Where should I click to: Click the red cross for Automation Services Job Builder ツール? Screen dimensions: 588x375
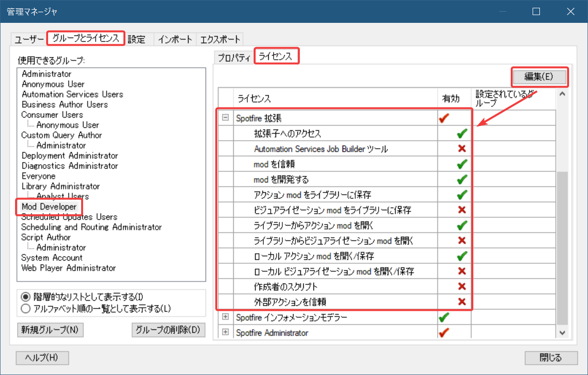[x=462, y=149]
